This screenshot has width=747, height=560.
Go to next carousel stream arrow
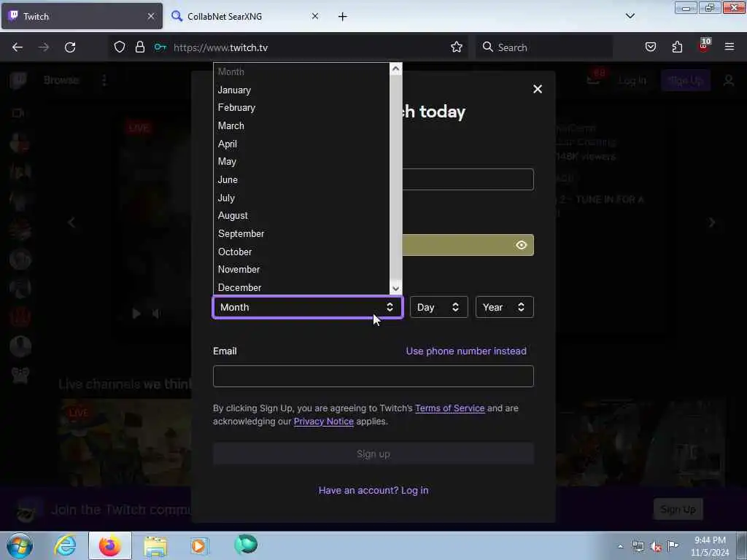712,222
